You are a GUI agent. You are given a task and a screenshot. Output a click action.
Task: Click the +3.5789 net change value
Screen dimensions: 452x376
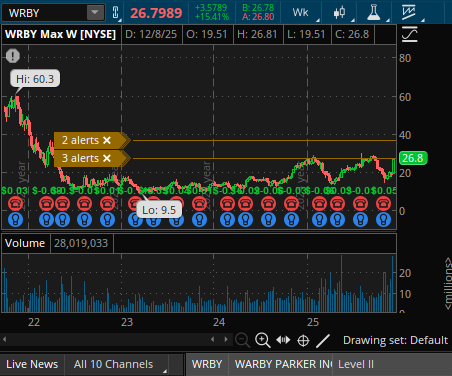pos(211,8)
